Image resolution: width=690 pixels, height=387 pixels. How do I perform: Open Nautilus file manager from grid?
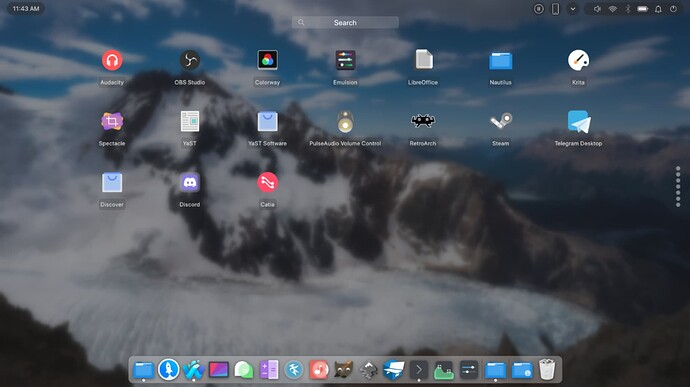click(501, 60)
